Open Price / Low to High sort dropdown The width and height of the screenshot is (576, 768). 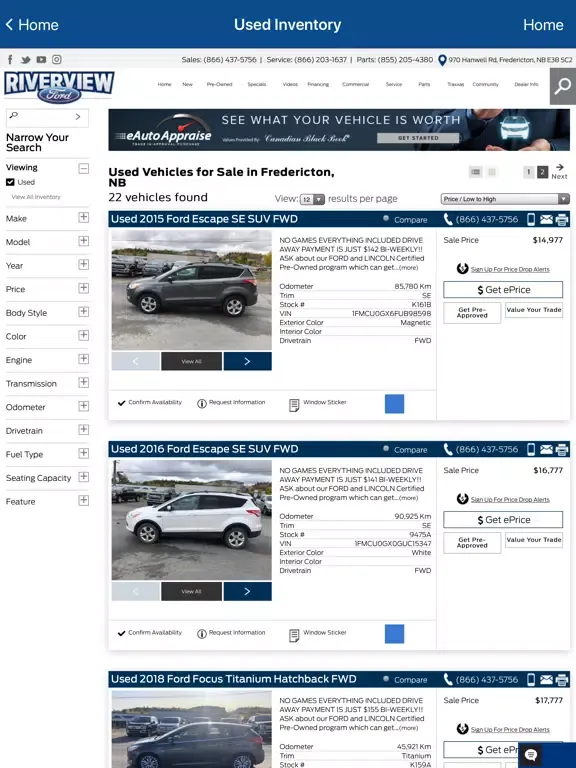(505, 199)
